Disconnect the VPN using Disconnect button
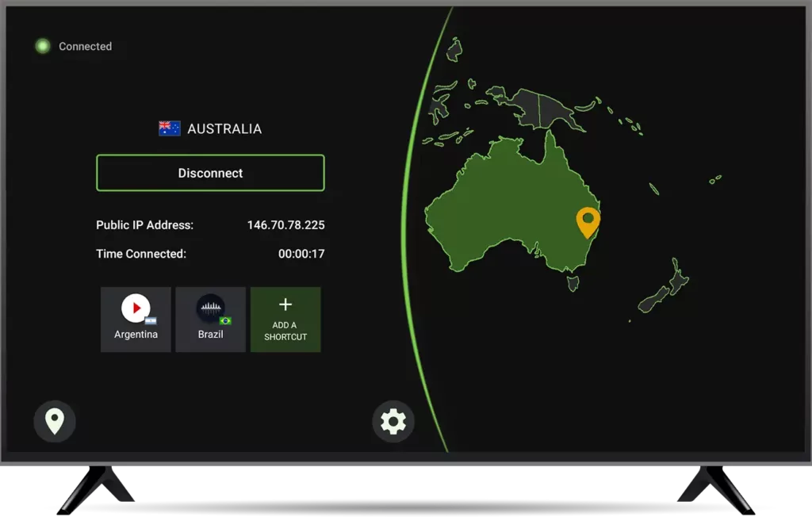Viewport: 812px width, 517px height. click(x=209, y=172)
